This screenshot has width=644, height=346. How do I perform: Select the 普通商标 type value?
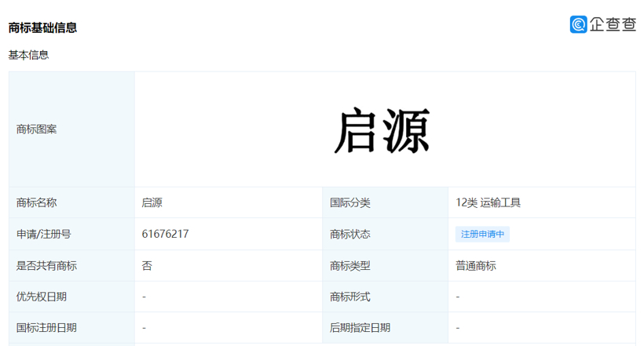[x=475, y=266]
